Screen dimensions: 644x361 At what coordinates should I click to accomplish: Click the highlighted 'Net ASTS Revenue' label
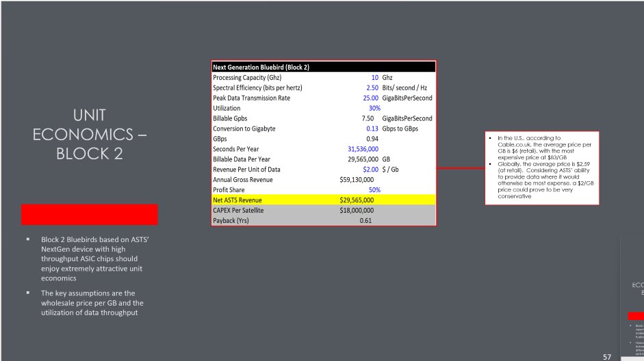(237, 200)
